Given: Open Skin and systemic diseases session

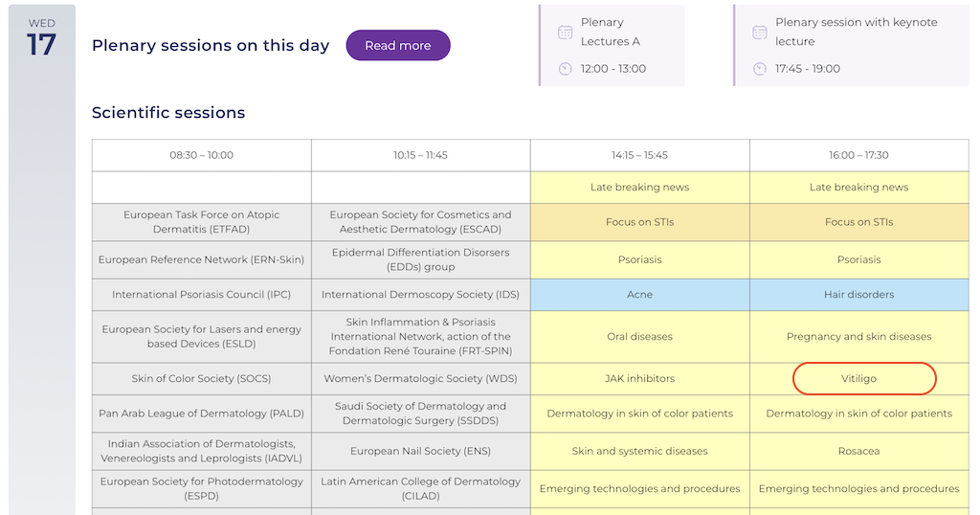Looking at the screenshot, I should click(639, 451).
